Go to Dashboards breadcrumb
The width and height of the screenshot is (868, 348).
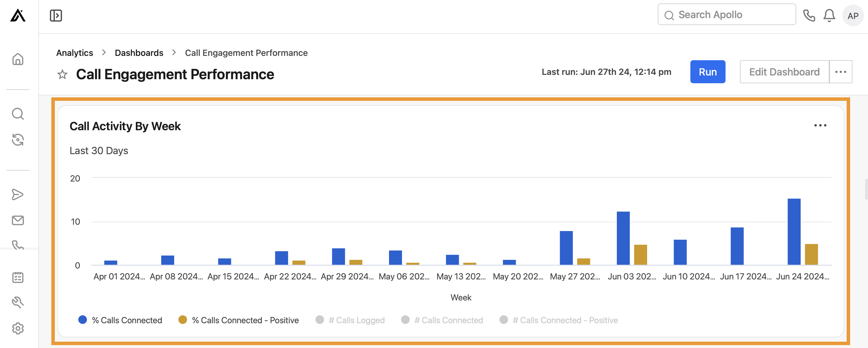coord(139,53)
